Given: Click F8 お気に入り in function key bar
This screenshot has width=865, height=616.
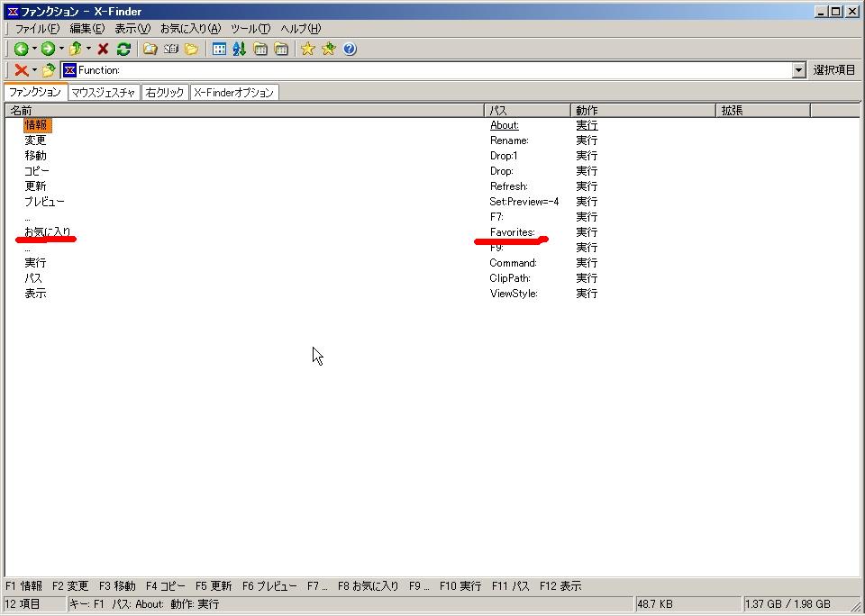Looking at the screenshot, I should coord(368,586).
